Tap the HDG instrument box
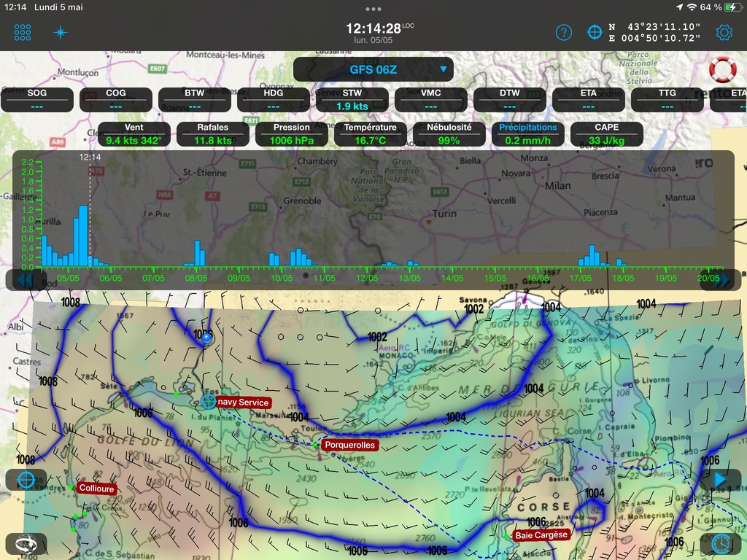747x560 pixels. tap(274, 99)
